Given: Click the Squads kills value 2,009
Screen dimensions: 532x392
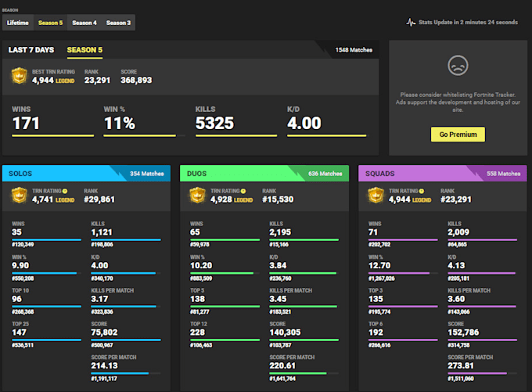Looking at the screenshot, I should click(x=458, y=232).
